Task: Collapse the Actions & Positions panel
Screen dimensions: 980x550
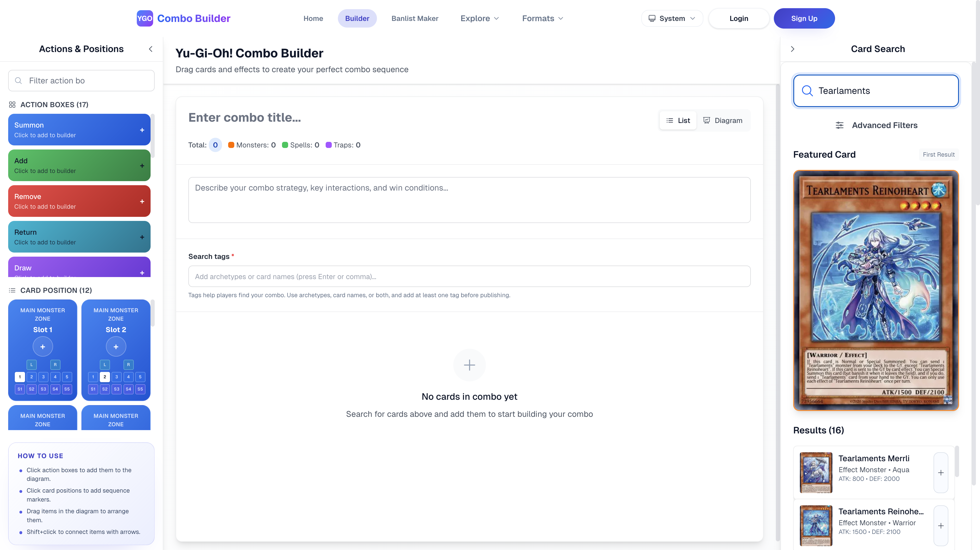Action: 151,49
